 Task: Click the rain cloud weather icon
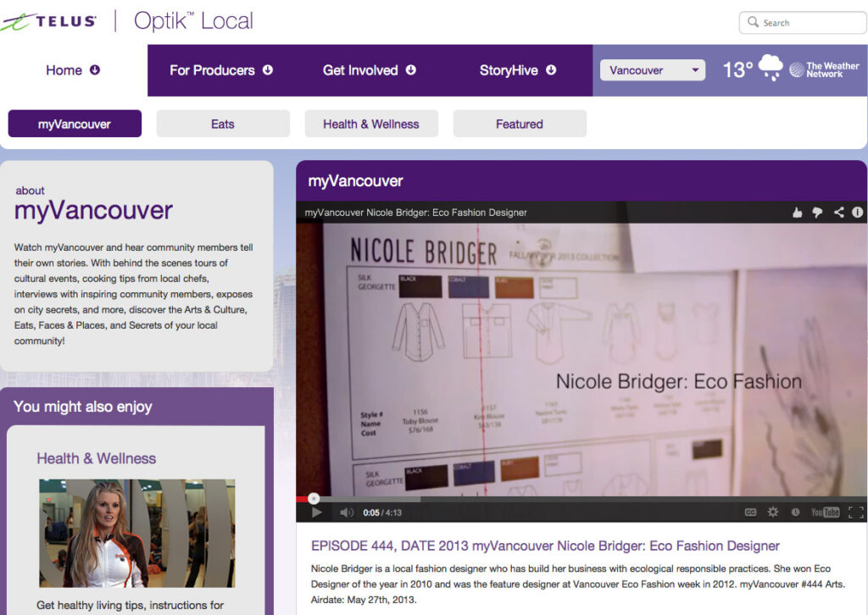click(x=771, y=68)
